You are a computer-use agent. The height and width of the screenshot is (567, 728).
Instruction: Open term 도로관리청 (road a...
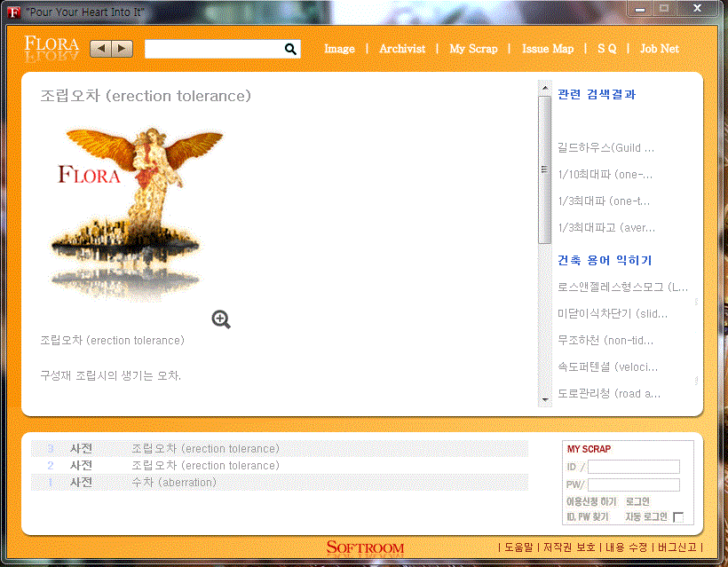click(x=609, y=393)
